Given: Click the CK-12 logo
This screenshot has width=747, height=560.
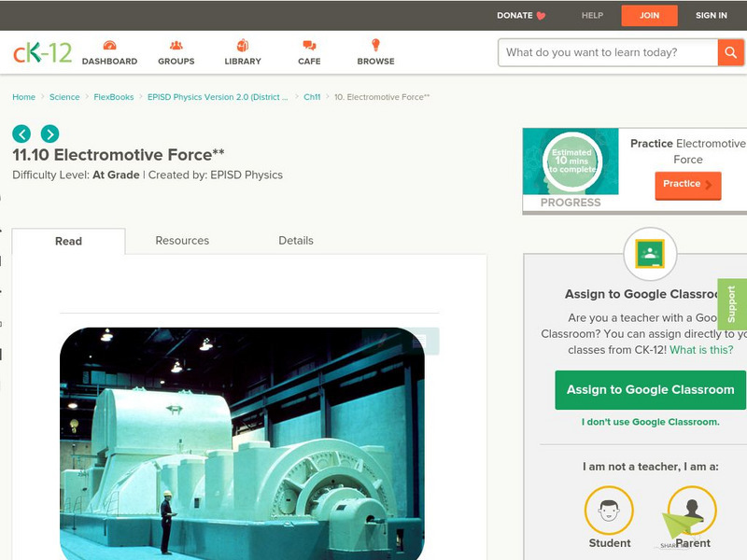Looking at the screenshot, I should pos(42,53).
